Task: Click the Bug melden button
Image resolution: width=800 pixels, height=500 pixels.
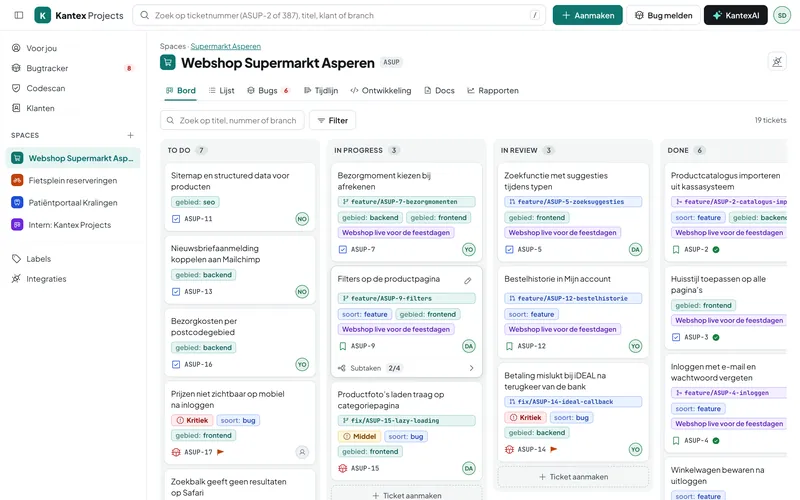Action: click(x=663, y=15)
